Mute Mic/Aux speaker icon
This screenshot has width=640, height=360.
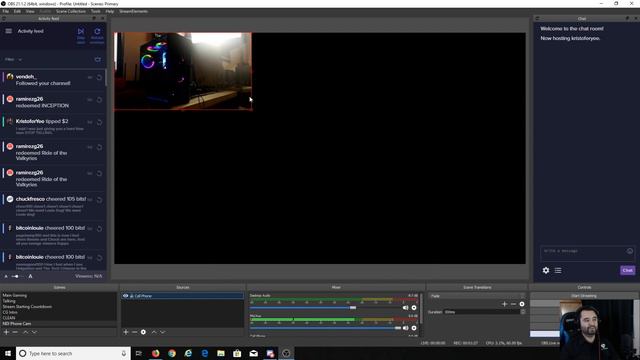(405, 328)
